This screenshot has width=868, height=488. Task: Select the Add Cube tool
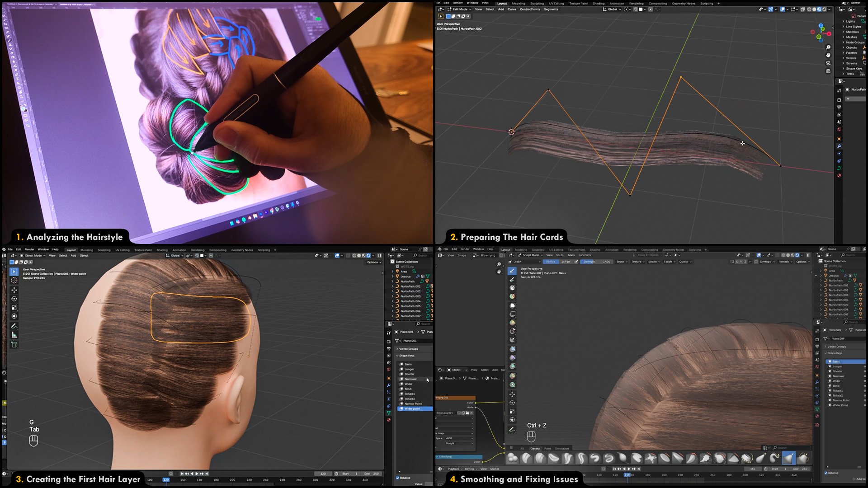(14, 345)
